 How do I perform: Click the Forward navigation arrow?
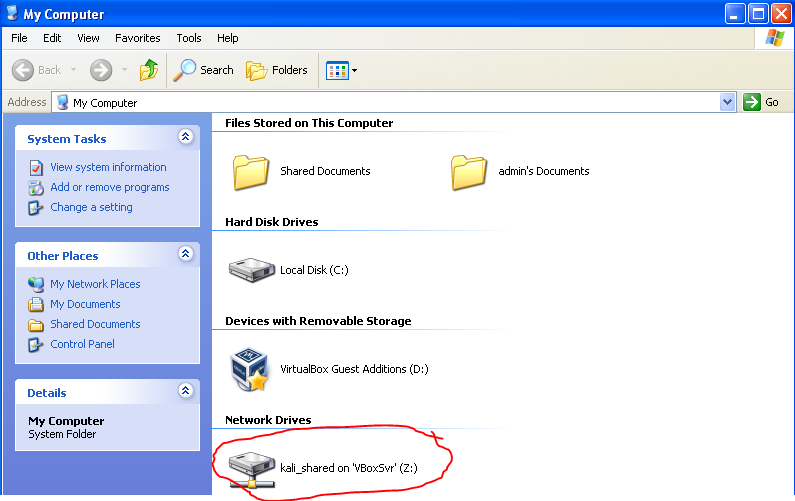100,70
